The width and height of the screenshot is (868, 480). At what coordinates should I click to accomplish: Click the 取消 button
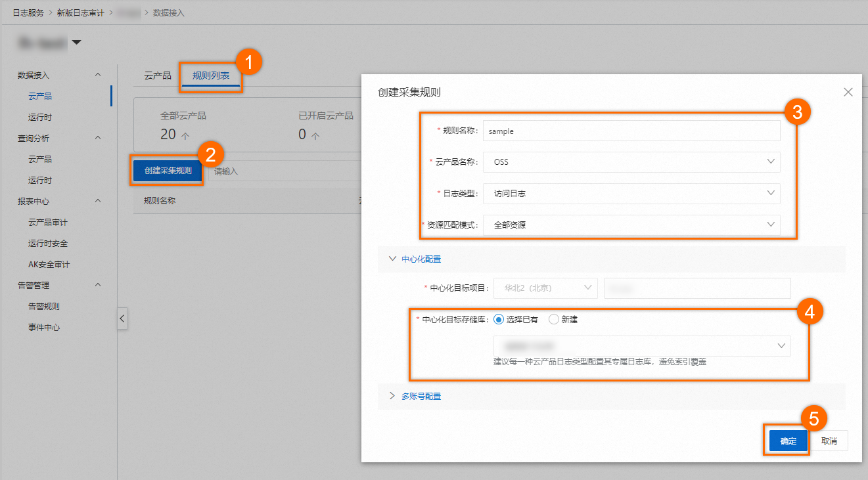coord(831,441)
